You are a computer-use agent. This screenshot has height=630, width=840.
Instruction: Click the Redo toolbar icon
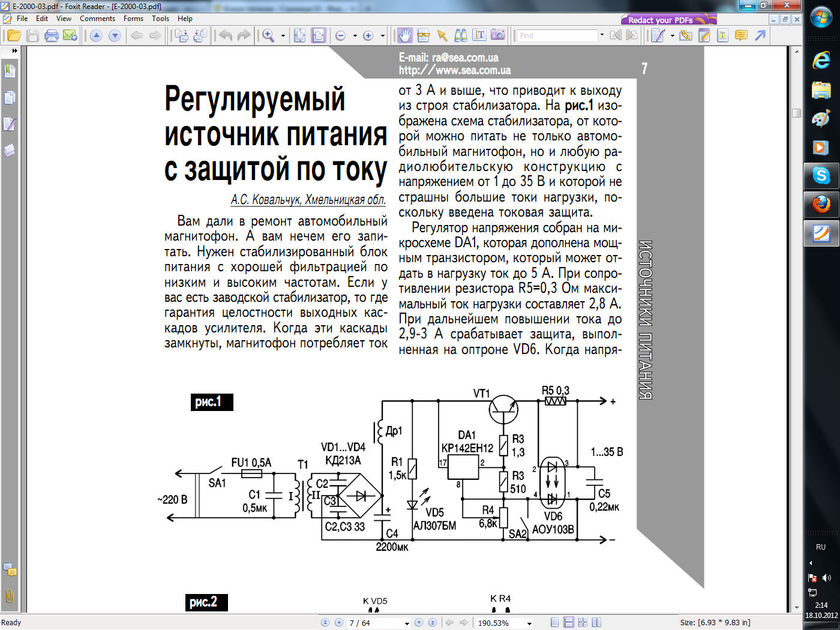[244, 36]
